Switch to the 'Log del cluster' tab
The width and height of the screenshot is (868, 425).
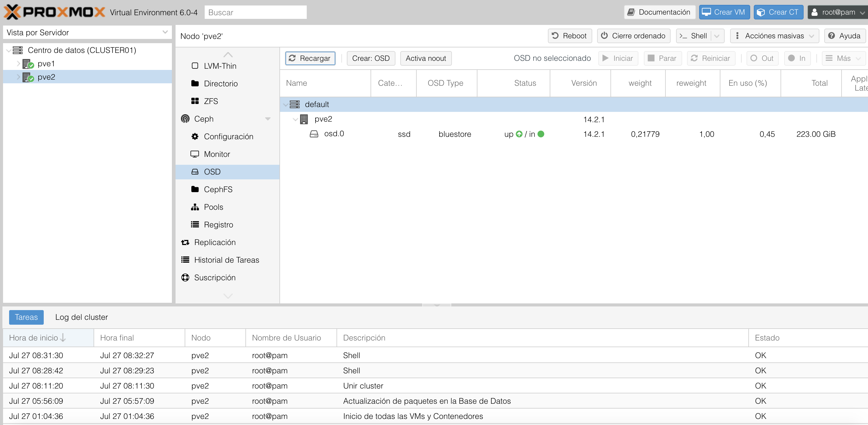pos(81,317)
